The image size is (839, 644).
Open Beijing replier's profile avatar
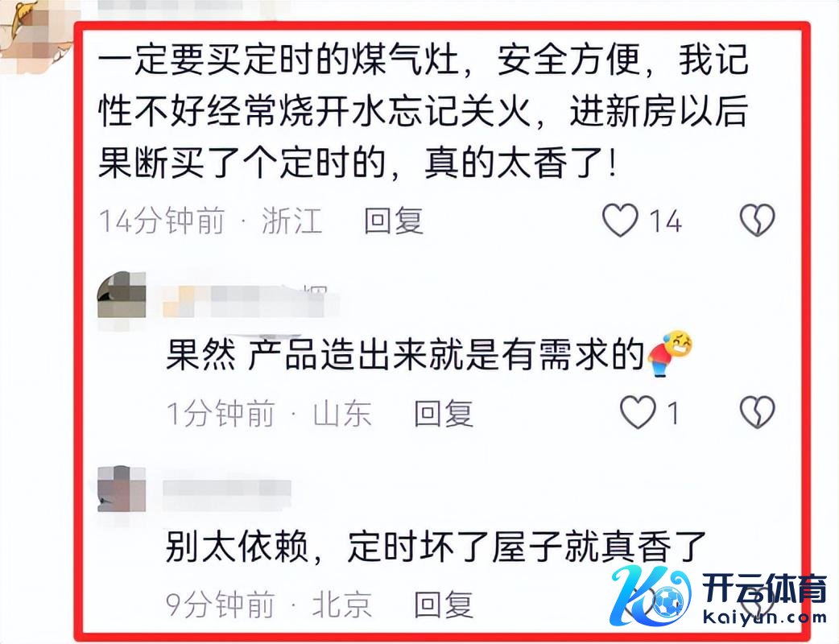tap(122, 488)
